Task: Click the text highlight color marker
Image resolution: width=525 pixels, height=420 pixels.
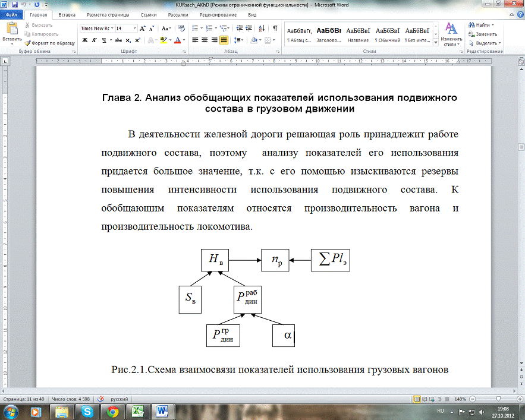Action: pos(164,40)
